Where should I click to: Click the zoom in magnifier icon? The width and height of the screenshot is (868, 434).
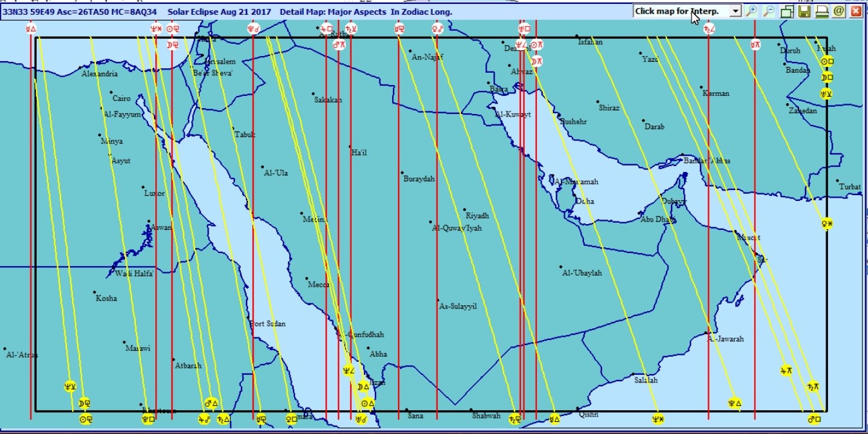751,12
